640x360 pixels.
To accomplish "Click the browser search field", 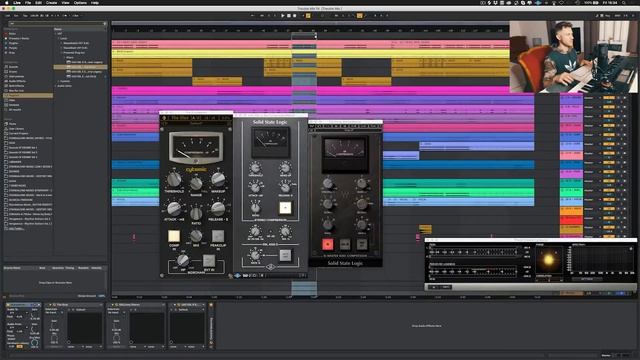I will click(x=57, y=24).
